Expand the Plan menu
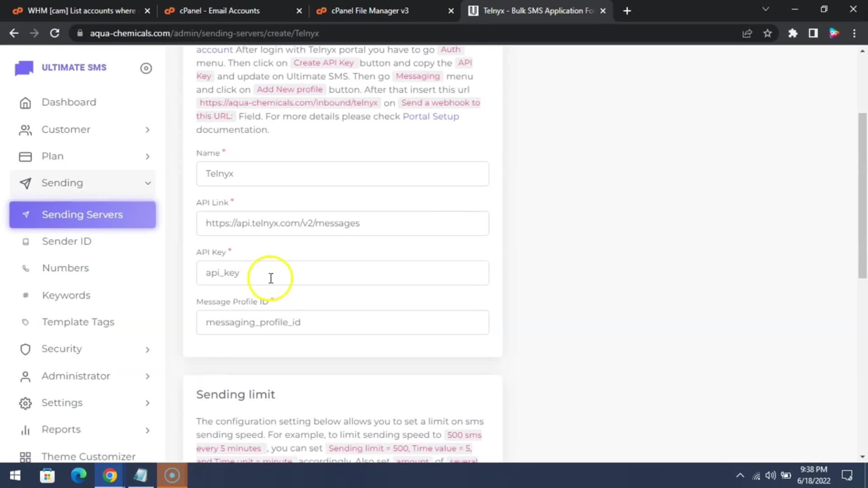This screenshot has height=488, width=868. click(52, 156)
